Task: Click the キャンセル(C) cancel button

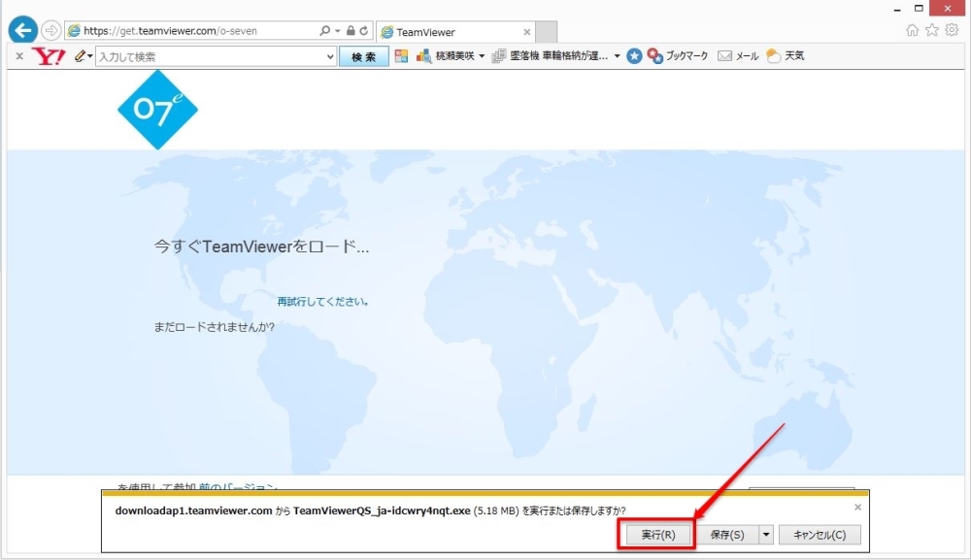Action: click(x=820, y=535)
